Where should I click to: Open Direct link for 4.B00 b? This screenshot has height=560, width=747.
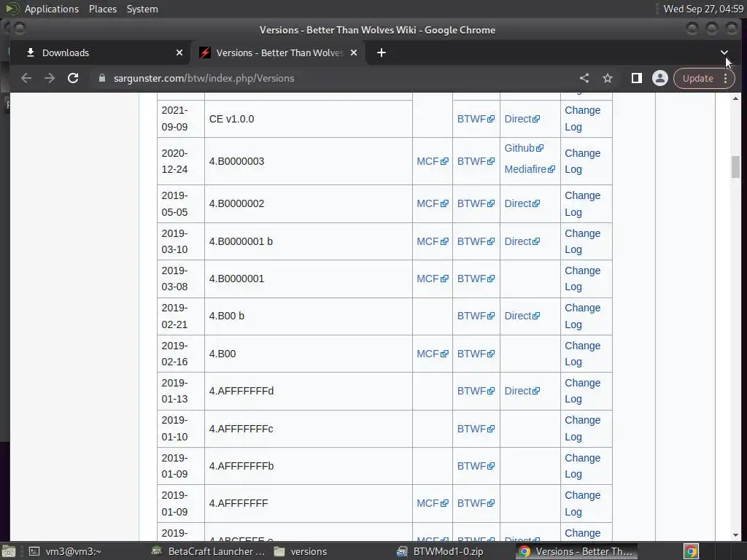522,316
